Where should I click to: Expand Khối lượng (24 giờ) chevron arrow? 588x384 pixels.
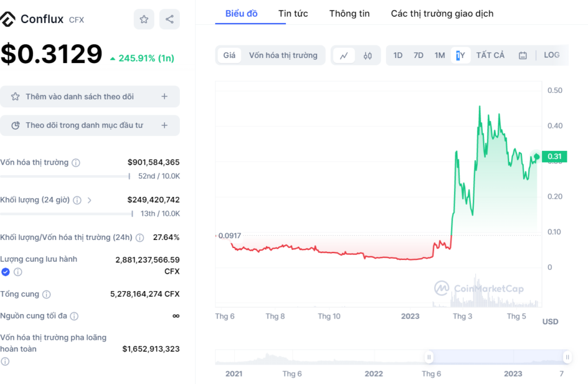90,200
